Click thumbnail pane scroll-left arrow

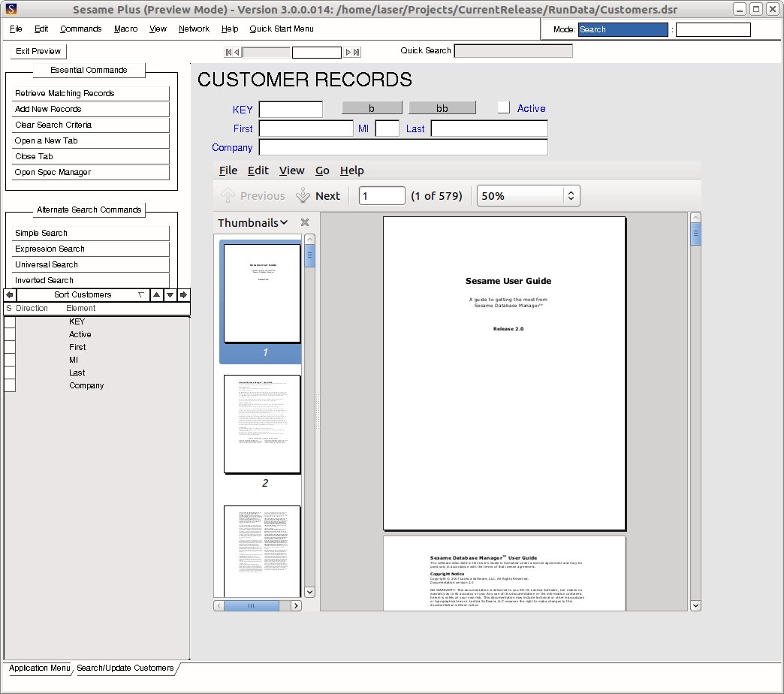pos(219,605)
